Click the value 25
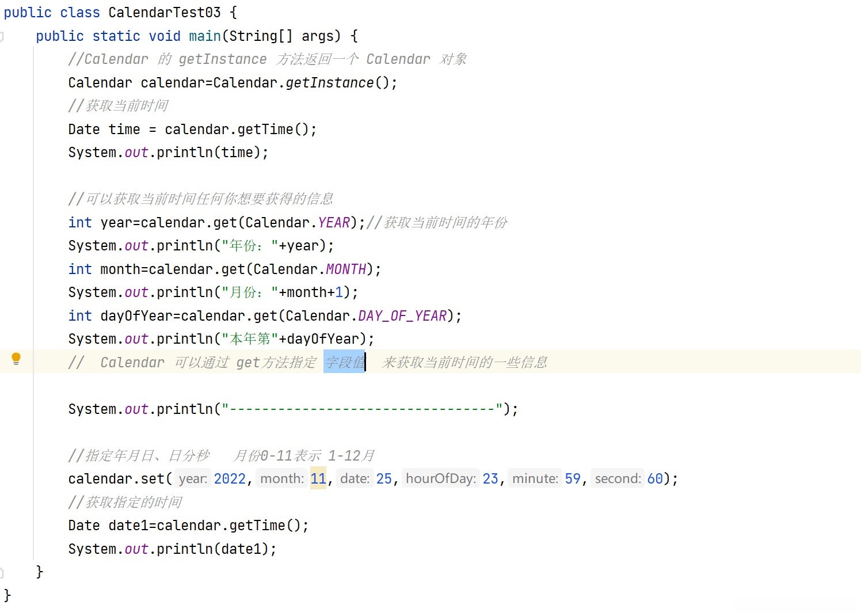This screenshot has height=616, width=861. pyautogui.click(x=384, y=479)
